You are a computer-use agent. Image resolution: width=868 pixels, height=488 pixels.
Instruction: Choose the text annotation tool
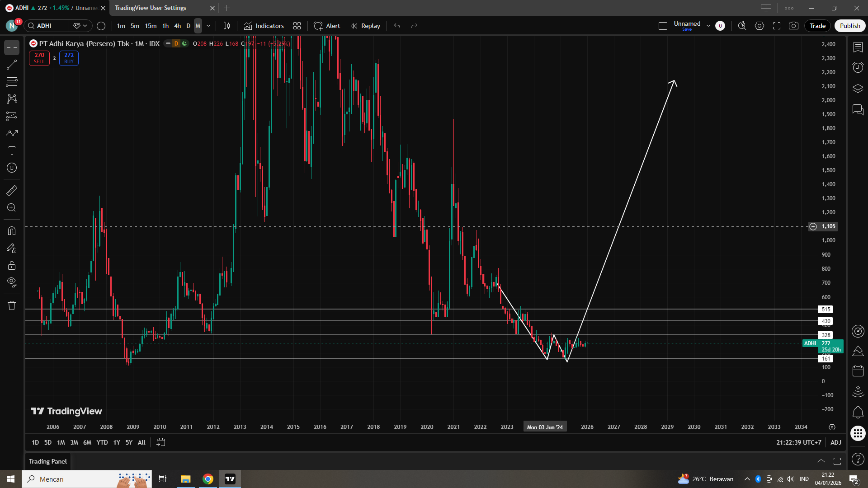click(12, 150)
